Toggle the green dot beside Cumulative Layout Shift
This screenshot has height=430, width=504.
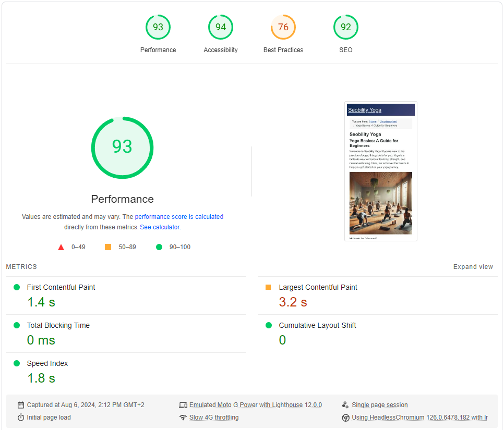(x=269, y=325)
